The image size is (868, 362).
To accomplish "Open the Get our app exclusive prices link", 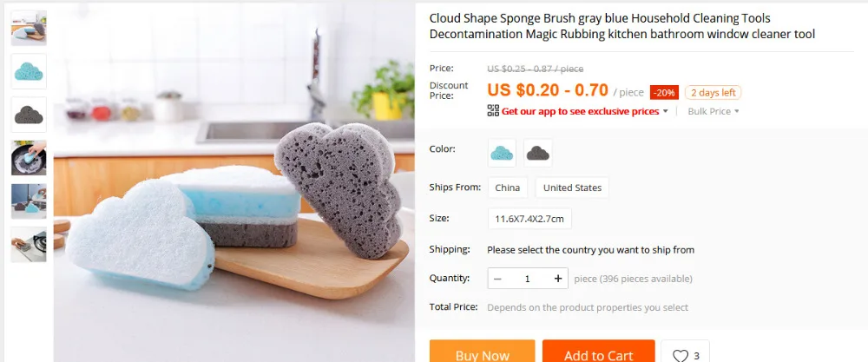I will pos(580,111).
